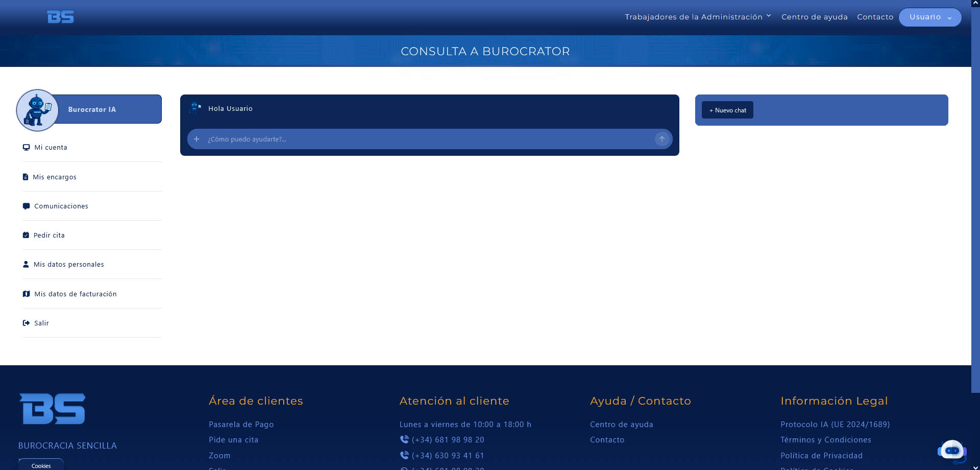The image size is (980, 470).
Task: Open the Pasarela de Pago link
Action: (241, 424)
